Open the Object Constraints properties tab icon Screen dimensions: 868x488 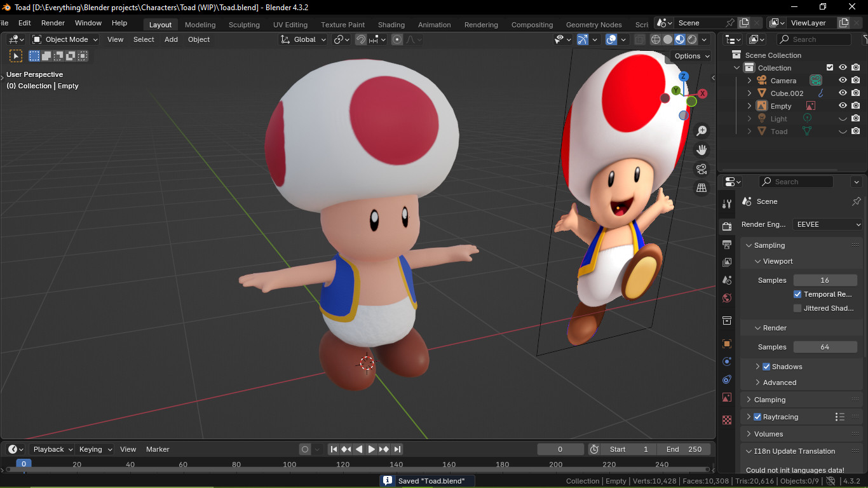[x=727, y=379]
